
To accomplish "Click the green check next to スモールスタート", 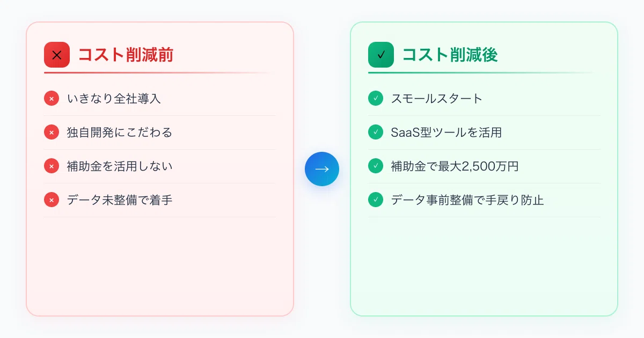I will point(376,99).
